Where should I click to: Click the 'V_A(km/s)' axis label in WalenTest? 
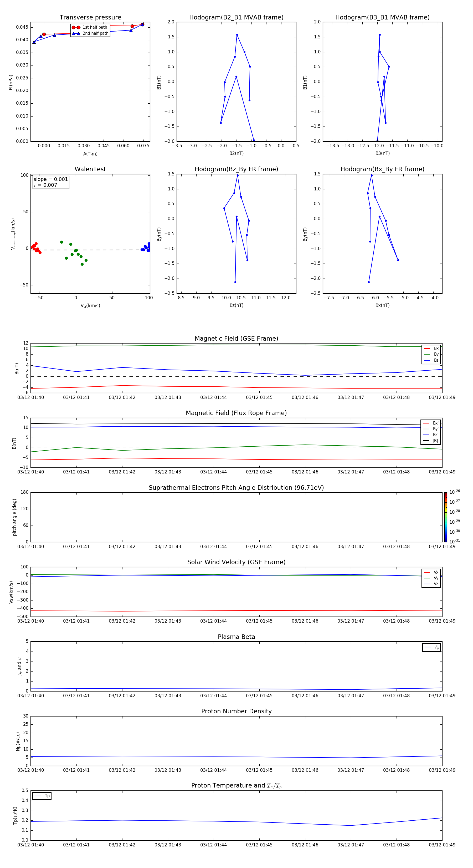coord(90,306)
